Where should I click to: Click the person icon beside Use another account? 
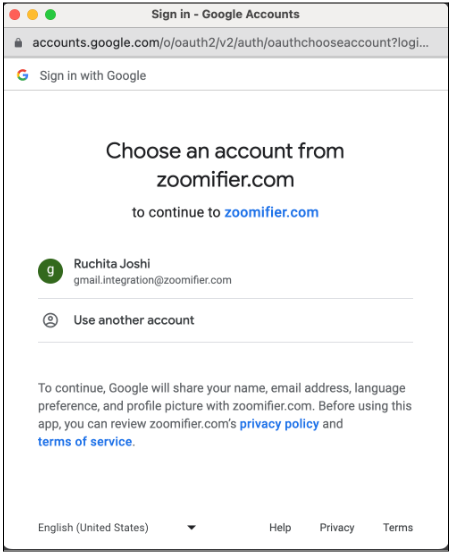(x=50, y=320)
